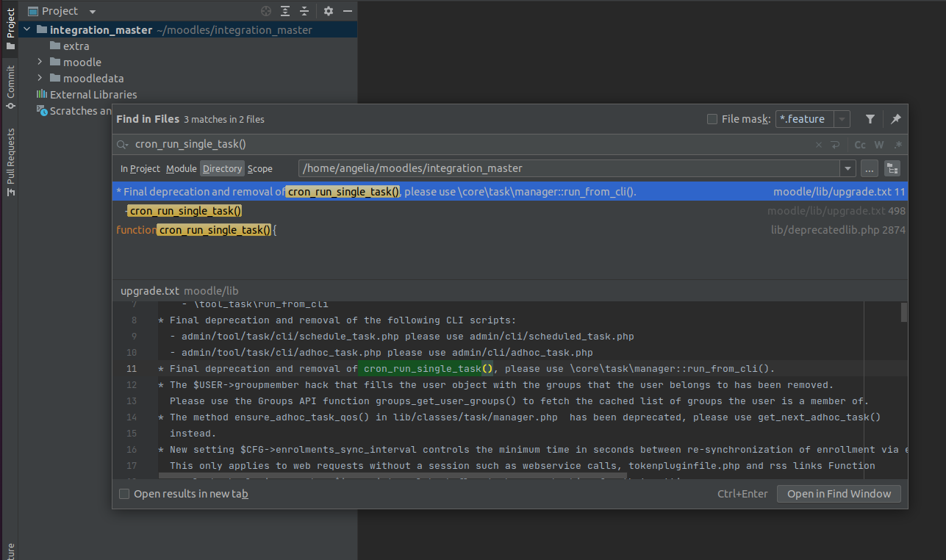Select the Directory scope tab
Screen dimensions: 946x560
[x=222, y=168]
